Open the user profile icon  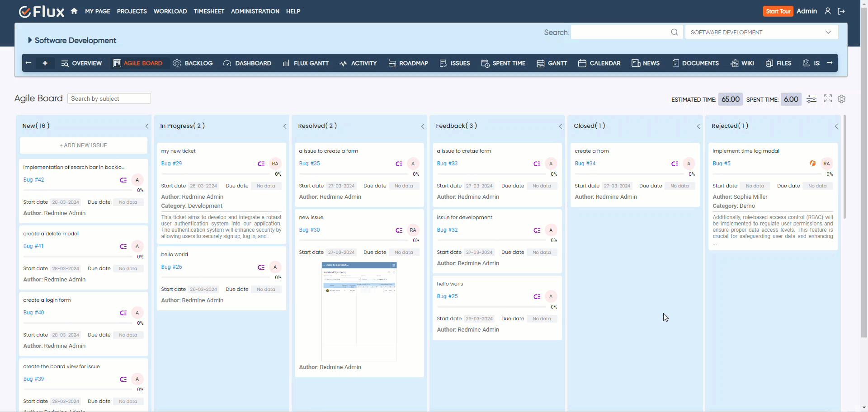(827, 11)
